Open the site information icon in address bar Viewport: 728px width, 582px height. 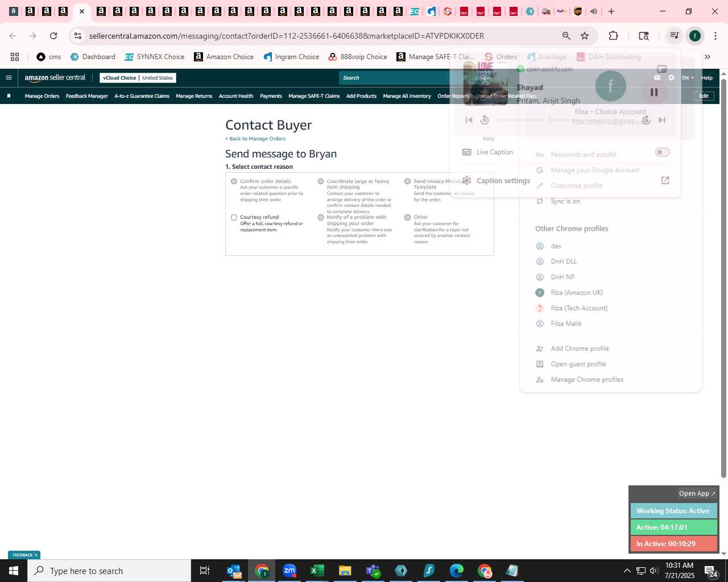(x=78, y=36)
